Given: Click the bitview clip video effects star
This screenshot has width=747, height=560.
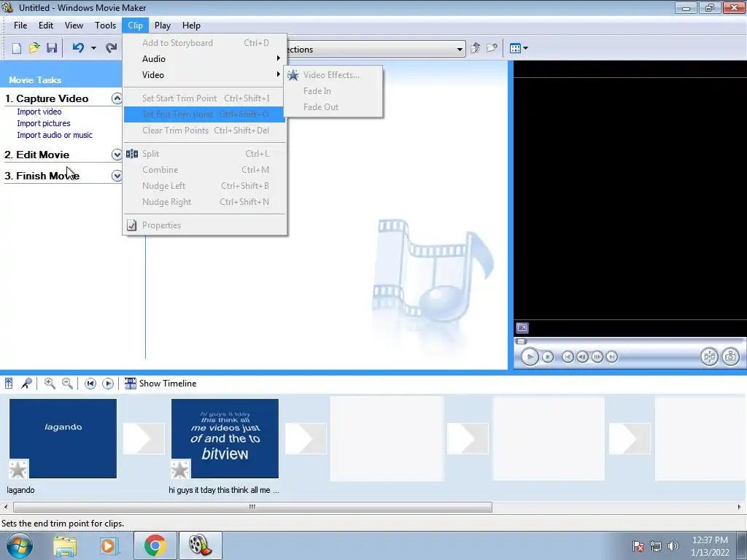Looking at the screenshot, I should (180, 470).
